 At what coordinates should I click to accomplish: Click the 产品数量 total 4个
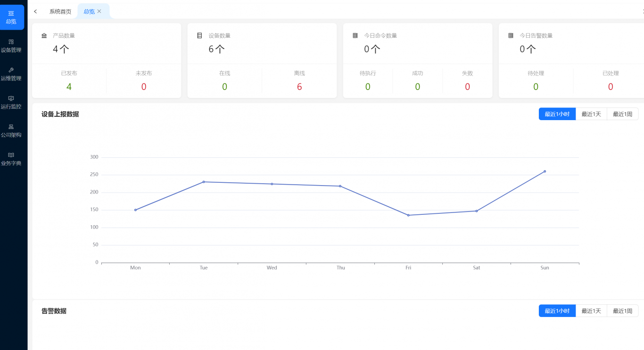click(x=61, y=49)
